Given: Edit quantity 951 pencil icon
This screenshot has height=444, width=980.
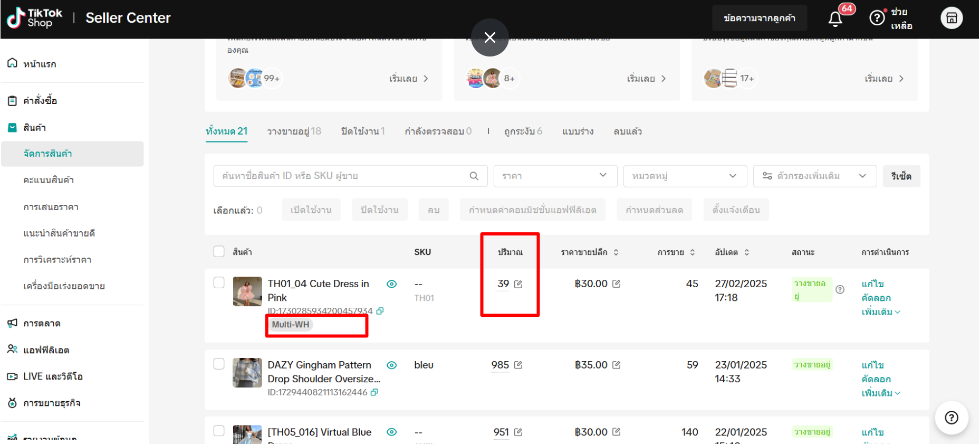Looking at the screenshot, I should point(518,432).
